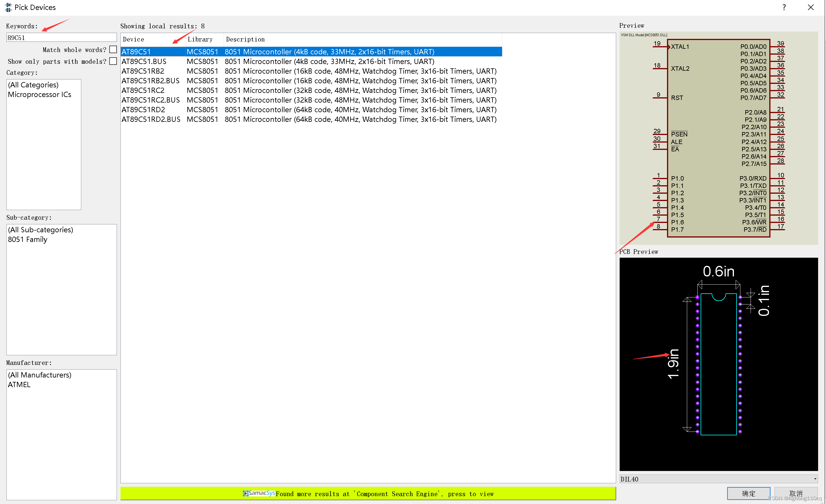Sort by Device column header

[x=133, y=39]
